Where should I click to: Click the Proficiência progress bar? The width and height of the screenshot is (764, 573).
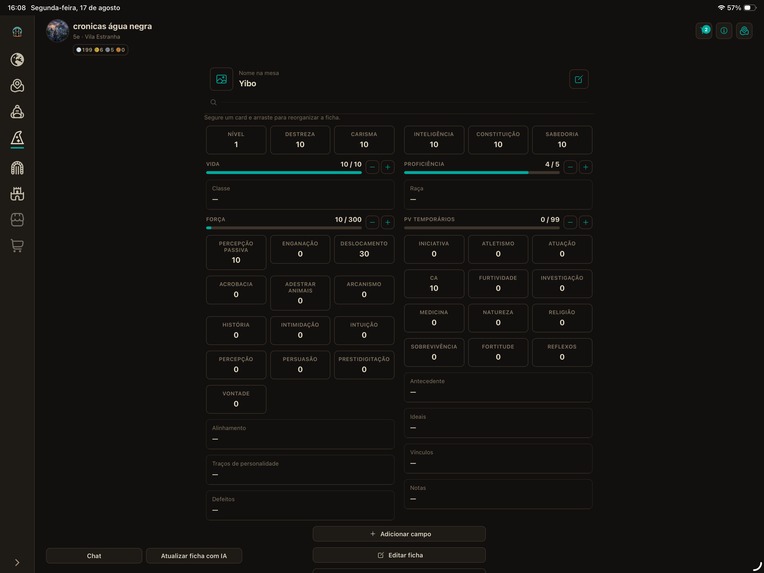pos(482,172)
